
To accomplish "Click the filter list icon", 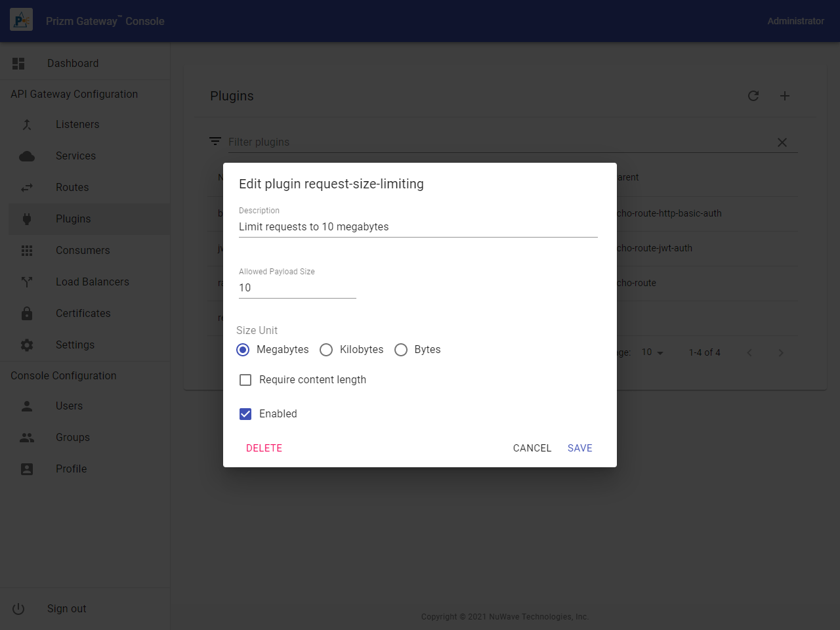I will 215,142.
